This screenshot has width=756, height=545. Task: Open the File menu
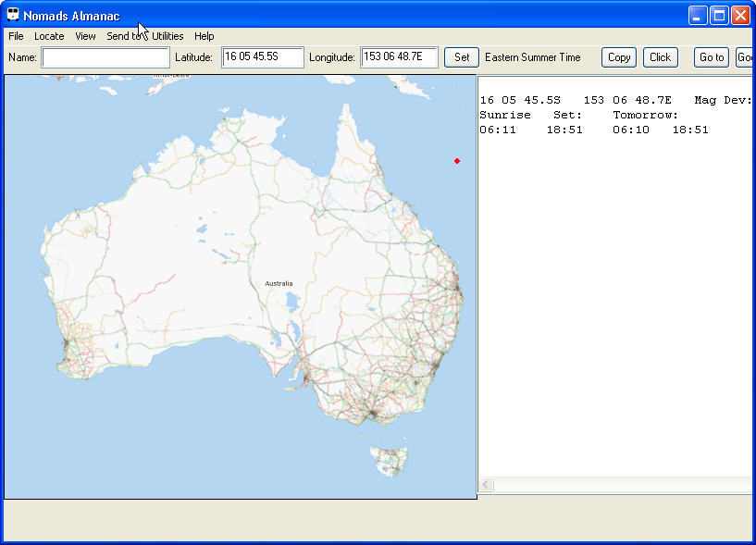(16, 36)
